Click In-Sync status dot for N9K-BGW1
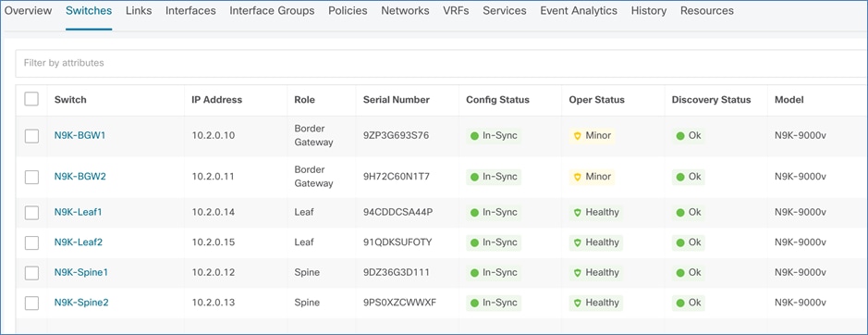 tap(474, 136)
